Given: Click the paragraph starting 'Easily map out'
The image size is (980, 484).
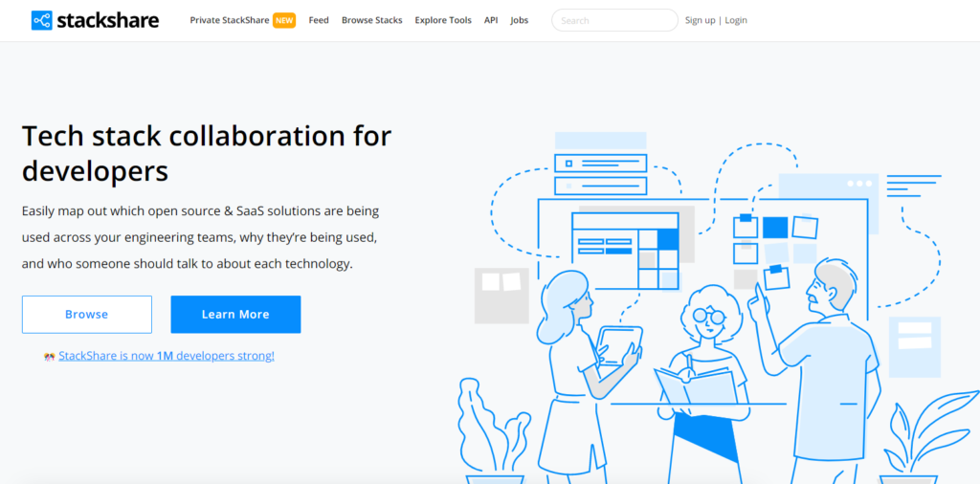Looking at the screenshot, I should pos(200,237).
